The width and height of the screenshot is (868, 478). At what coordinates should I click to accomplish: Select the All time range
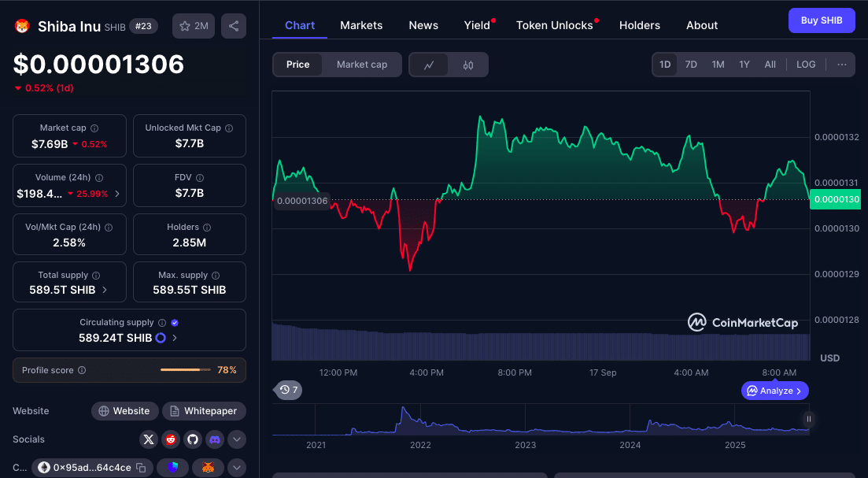coord(770,65)
